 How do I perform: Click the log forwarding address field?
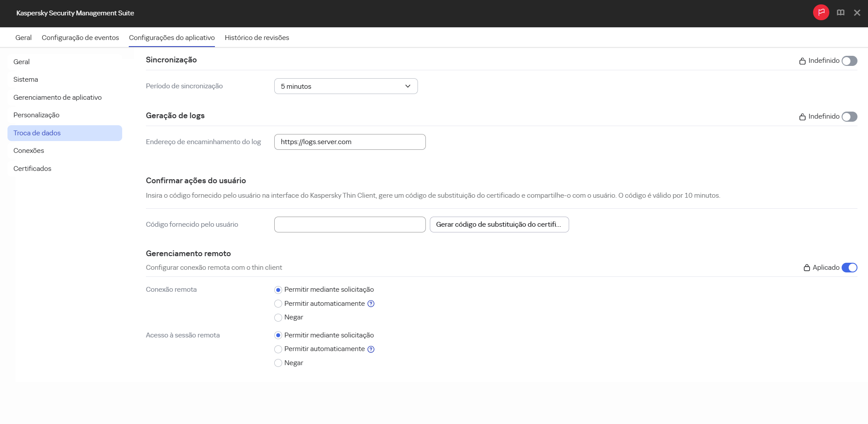pos(349,141)
